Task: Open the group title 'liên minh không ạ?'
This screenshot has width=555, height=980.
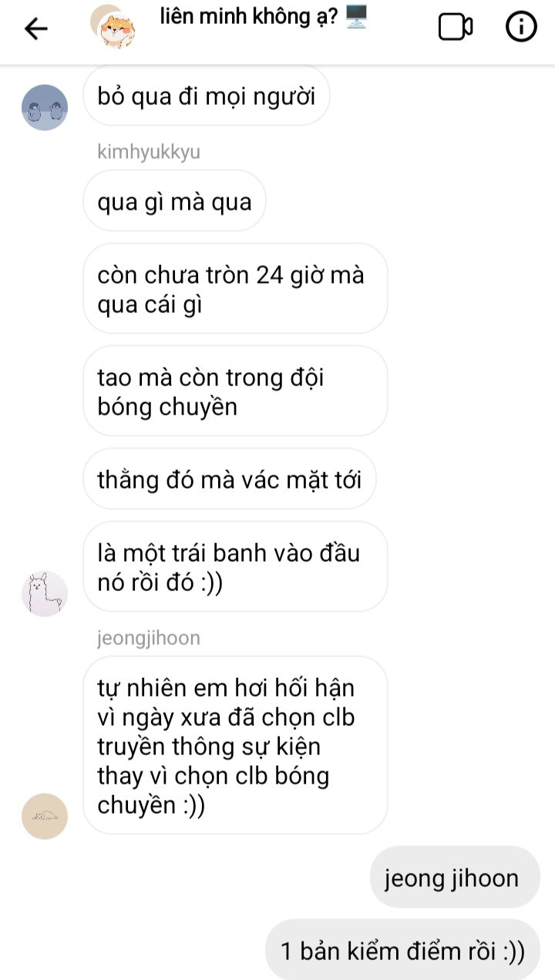Action: pos(249,17)
